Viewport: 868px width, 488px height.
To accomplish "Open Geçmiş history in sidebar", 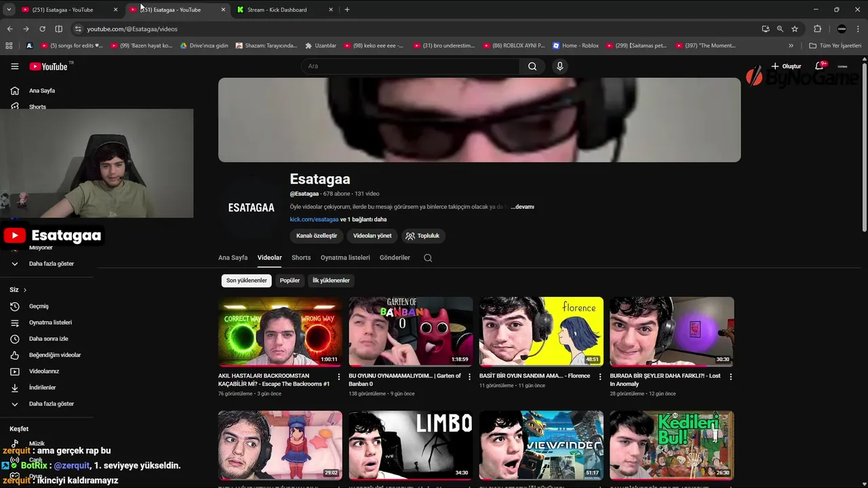I will click(39, 306).
